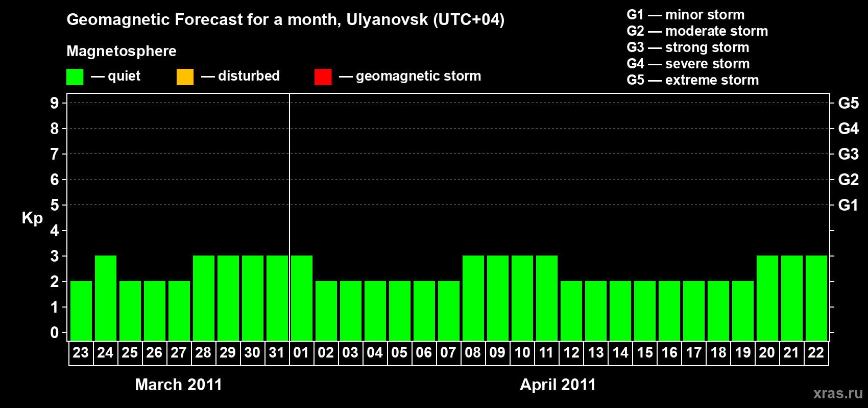Click the G4 right axis label
This screenshot has width=868, height=408.
[x=848, y=129]
